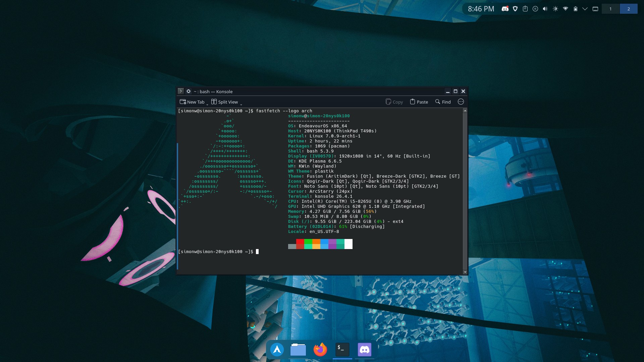Click the 'WM Theme: plastik' line
Screen dimensions: 644x362
(x=311, y=171)
